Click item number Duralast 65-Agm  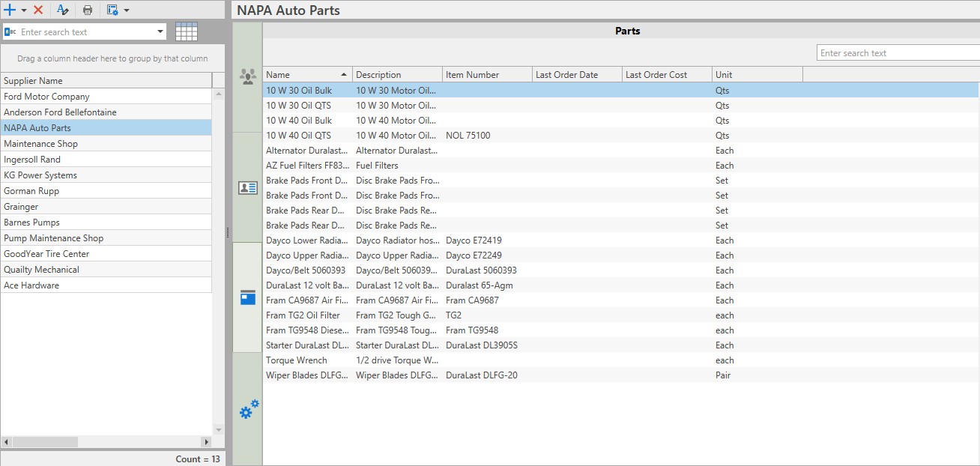tap(480, 285)
